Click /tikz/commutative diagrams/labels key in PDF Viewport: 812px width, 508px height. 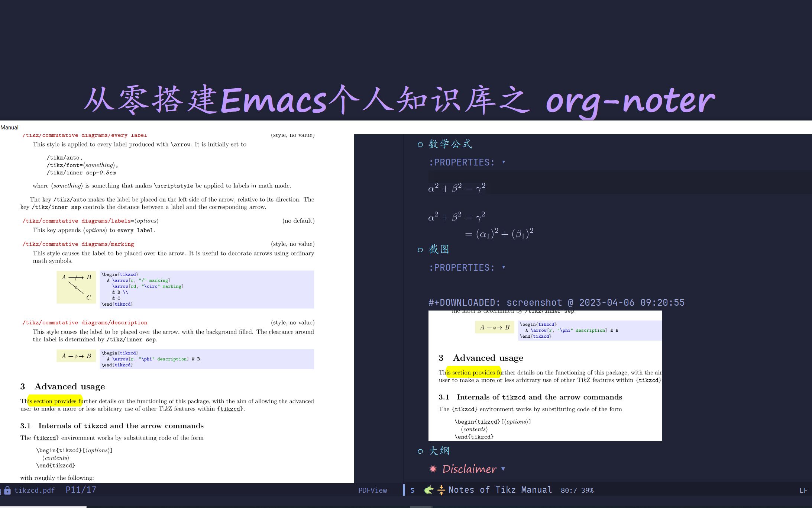pos(90,221)
